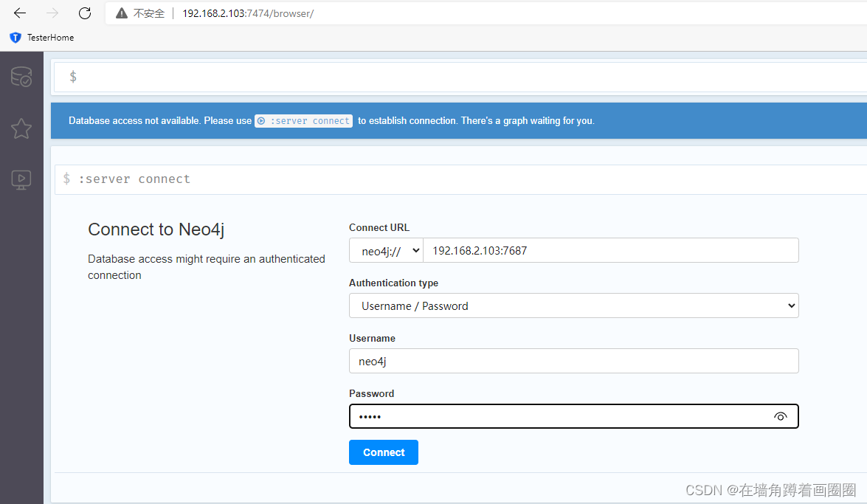Go back using the browser back arrow
Viewport: 867px width, 504px height.
[20, 13]
